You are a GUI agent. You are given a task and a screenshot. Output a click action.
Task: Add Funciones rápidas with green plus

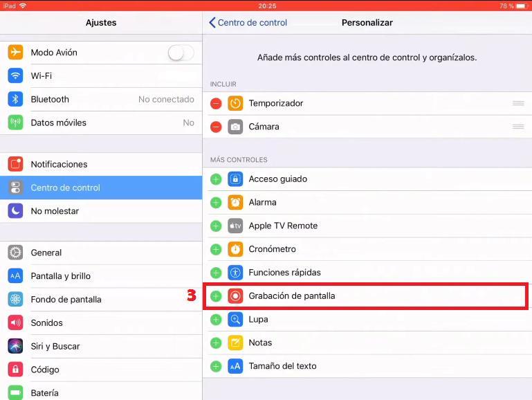click(216, 273)
